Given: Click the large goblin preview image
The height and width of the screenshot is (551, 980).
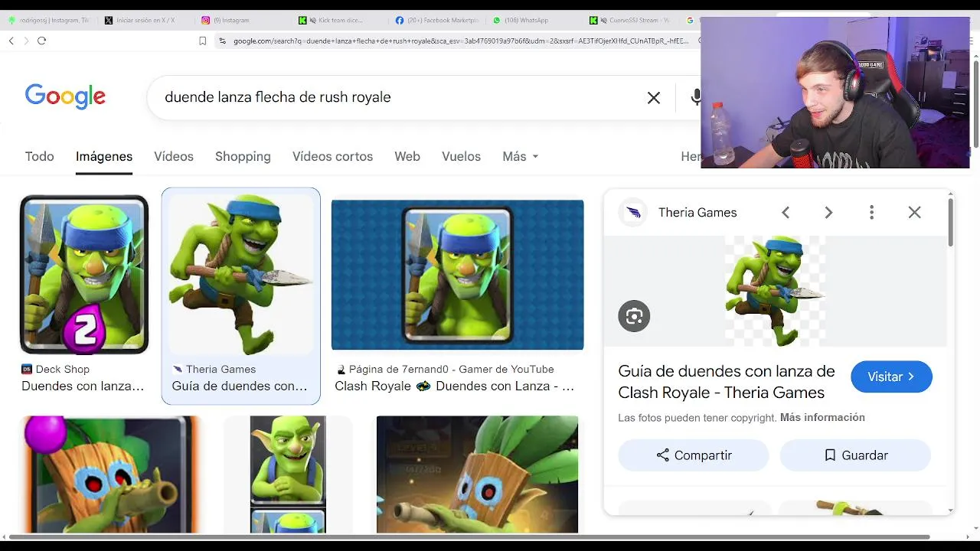Looking at the screenshot, I should point(775,291).
